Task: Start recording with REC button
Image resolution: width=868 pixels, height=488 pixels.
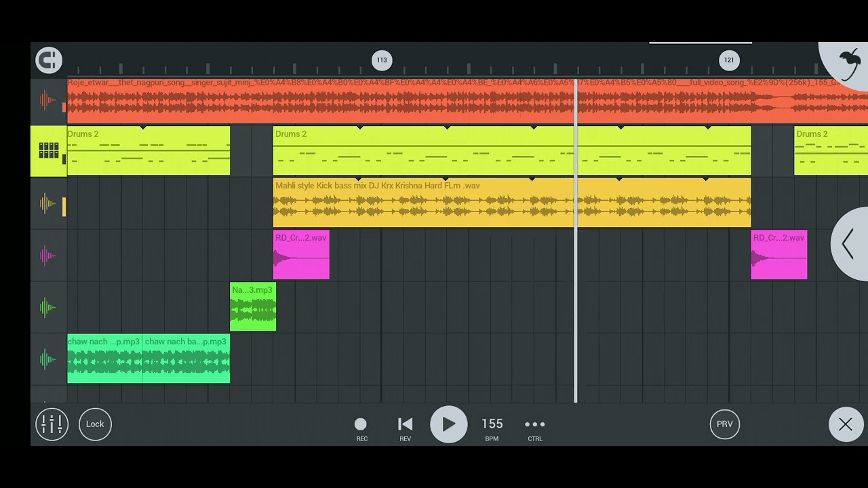Action: pyautogui.click(x=361, y=428)
